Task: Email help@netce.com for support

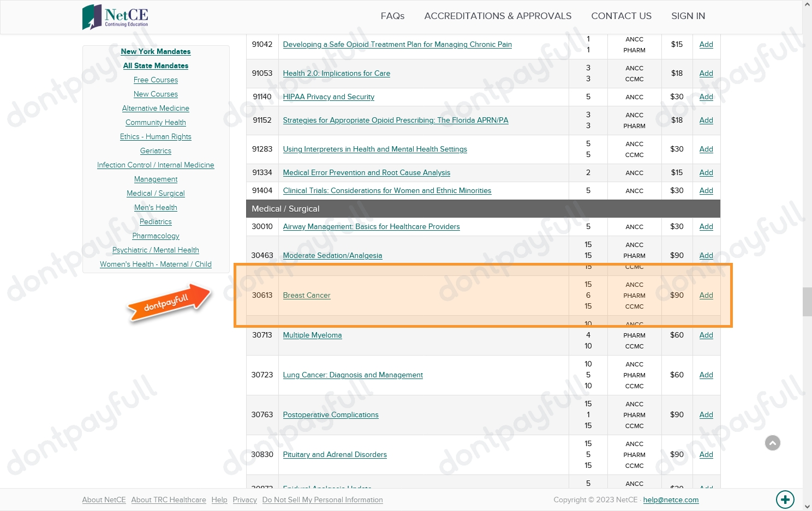Action: pos(671,500)
